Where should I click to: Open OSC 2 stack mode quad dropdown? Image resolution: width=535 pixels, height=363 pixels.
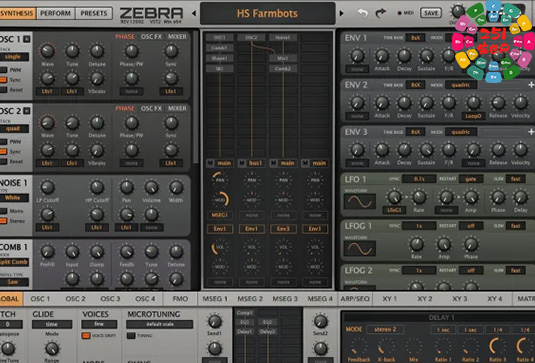14,129
